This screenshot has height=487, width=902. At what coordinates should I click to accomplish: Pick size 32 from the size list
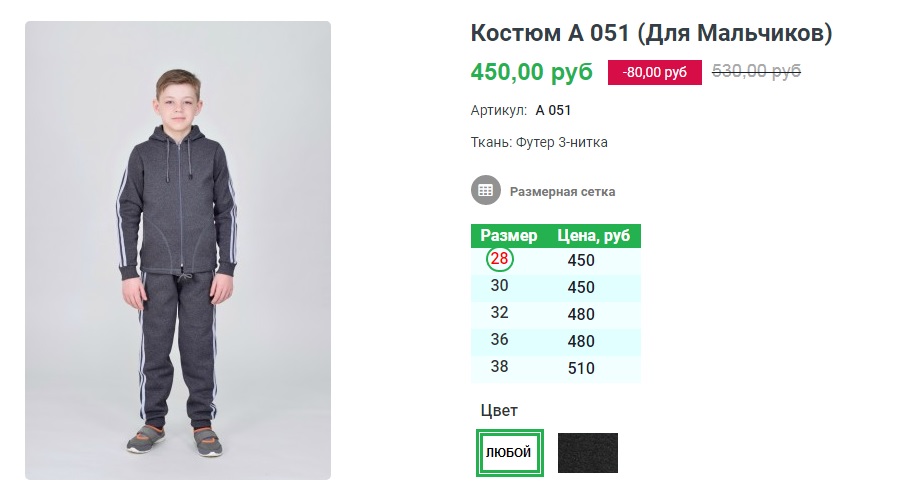pos(500,313)
